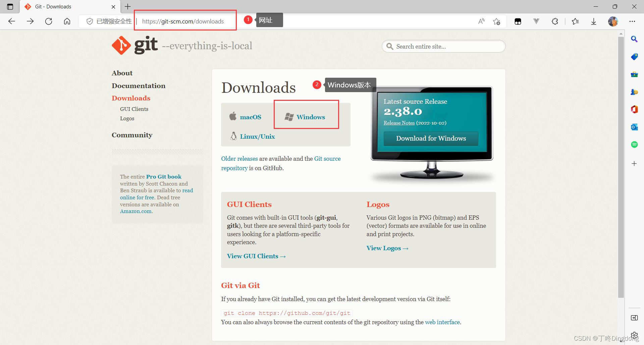This screenshot has width=644, height=345.
Task: Open tab actions menu icon
Action: click(10, 6)
